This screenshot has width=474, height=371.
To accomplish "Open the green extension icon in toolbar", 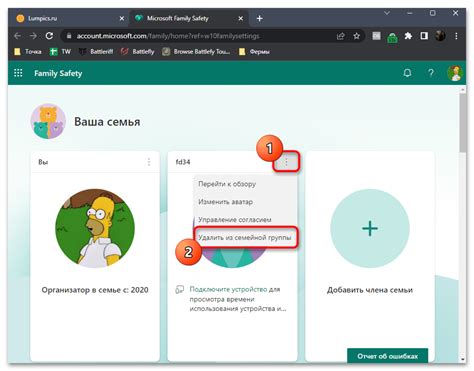I will tap(392, 37).
